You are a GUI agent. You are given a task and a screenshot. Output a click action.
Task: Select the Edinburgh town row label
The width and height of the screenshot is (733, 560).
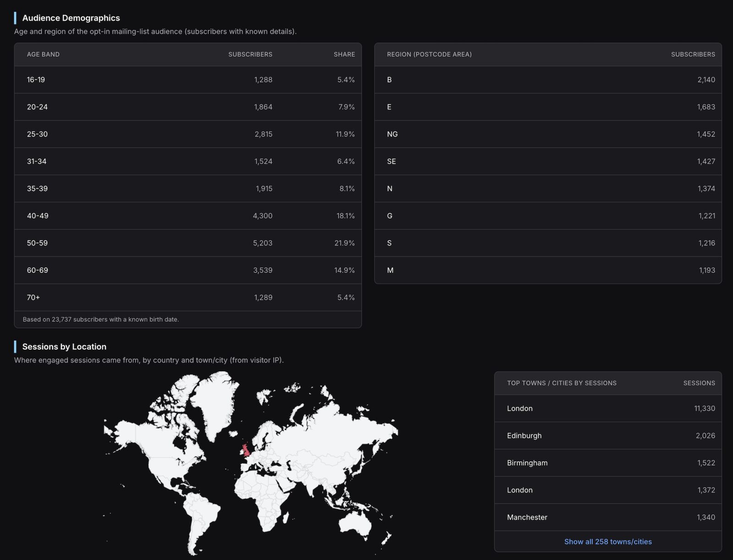pyautogui.click(x=524, y=435)
